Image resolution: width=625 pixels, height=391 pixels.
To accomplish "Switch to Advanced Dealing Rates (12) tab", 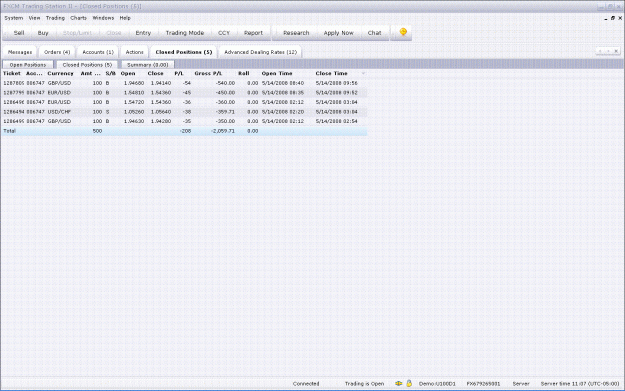I will click(260, 52).
